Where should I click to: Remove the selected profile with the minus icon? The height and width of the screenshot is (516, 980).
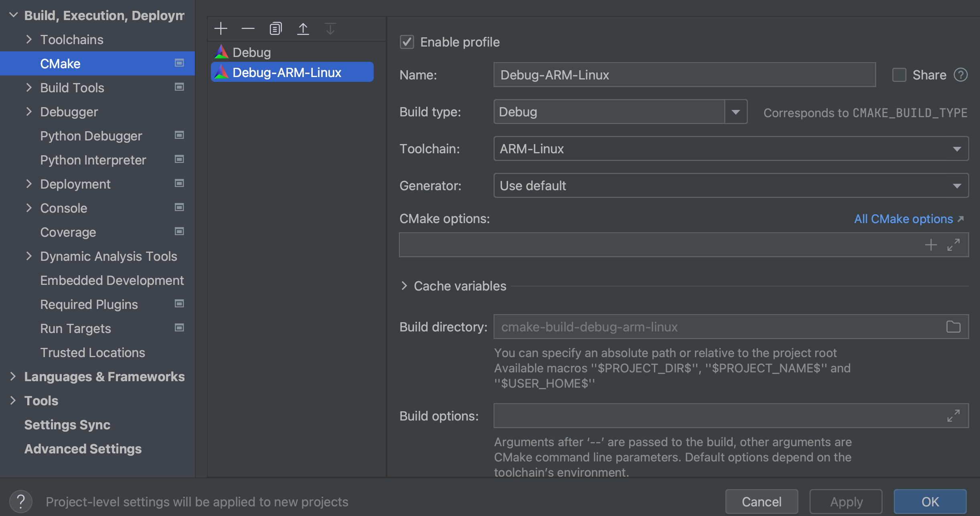(x=248, y=28)
